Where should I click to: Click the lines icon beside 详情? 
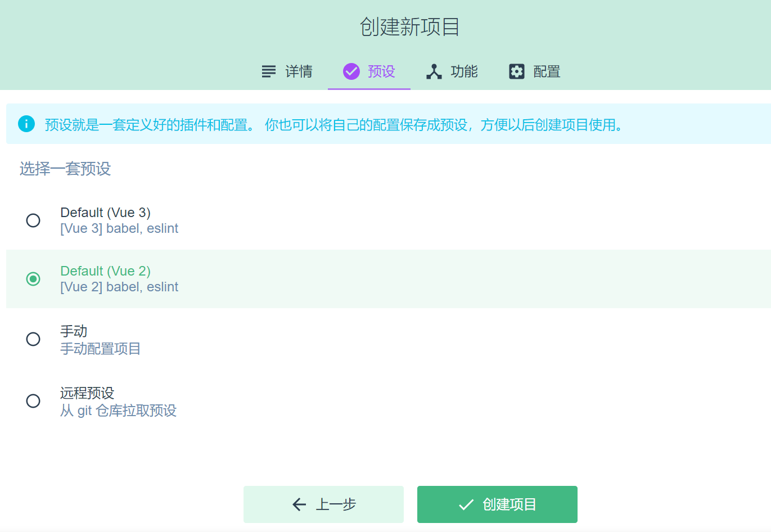(269, 71)
